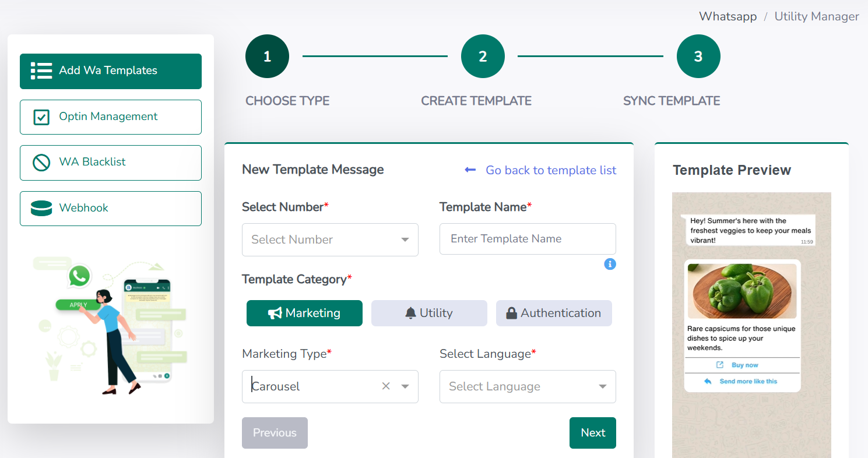This screenshot has width=868, height=458.
Task: Click the capsicum image in template preview
Action: [742, 291]
